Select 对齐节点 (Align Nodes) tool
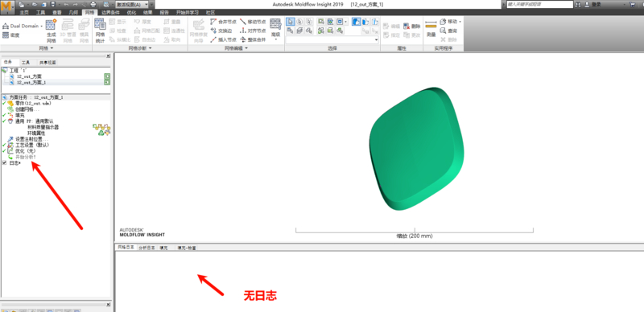The image size is (644, 312). (253, 31)
